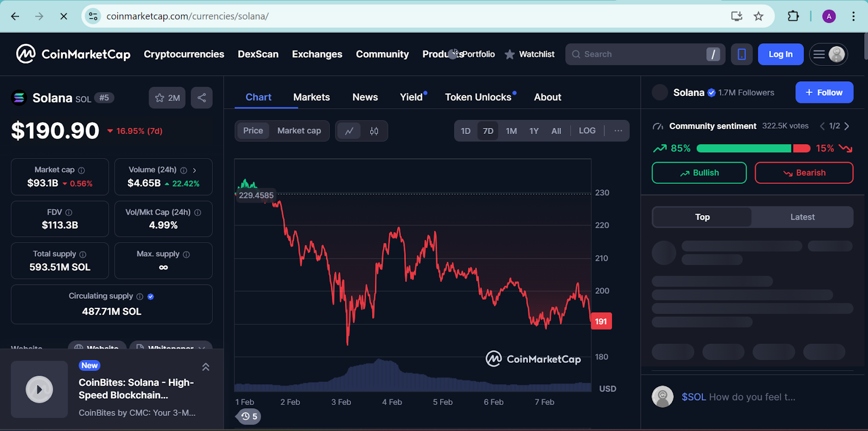Open the Chrome three-dot menu
Image resolution: width=868 pixels, height=431 pixels.
(x=853, y=16)
